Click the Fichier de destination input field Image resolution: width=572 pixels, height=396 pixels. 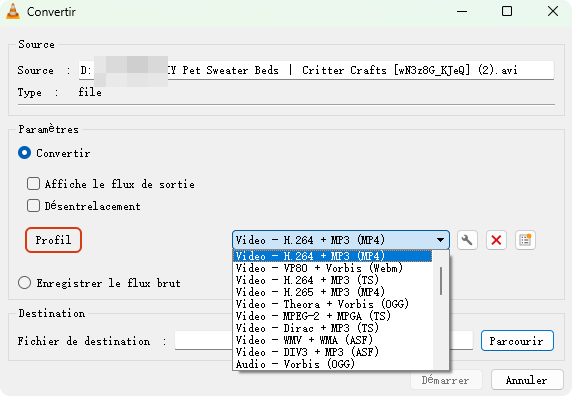(324, 341)
